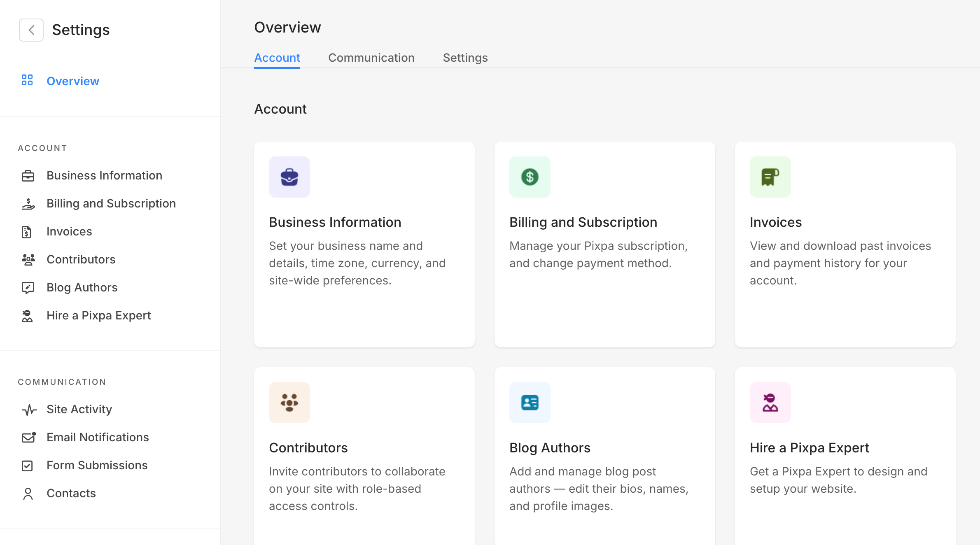This screenshot has height=545, width=980.
Task: Go to Invoices in the sidebar
Action: pyautogui.click(x=69, y=231)
